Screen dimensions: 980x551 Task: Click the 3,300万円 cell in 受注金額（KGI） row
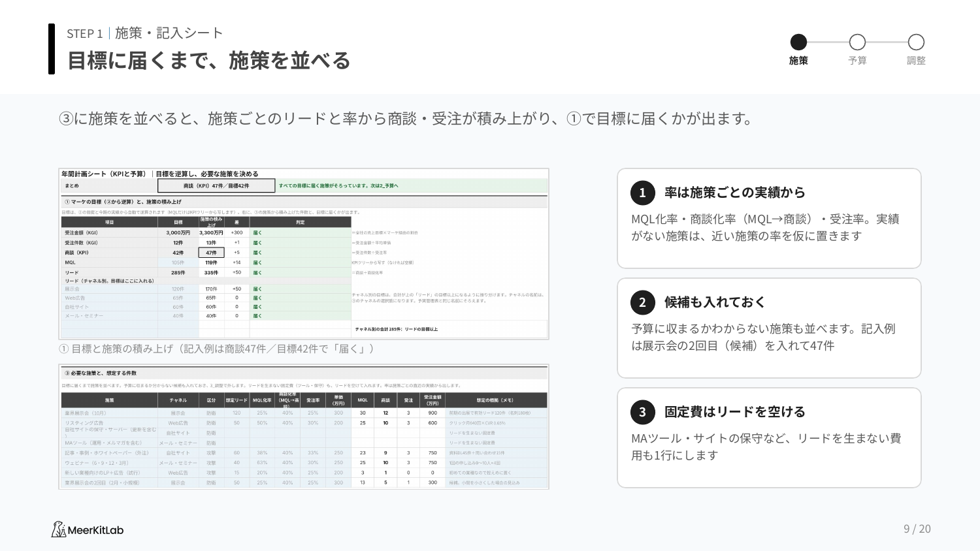(211, 232)
